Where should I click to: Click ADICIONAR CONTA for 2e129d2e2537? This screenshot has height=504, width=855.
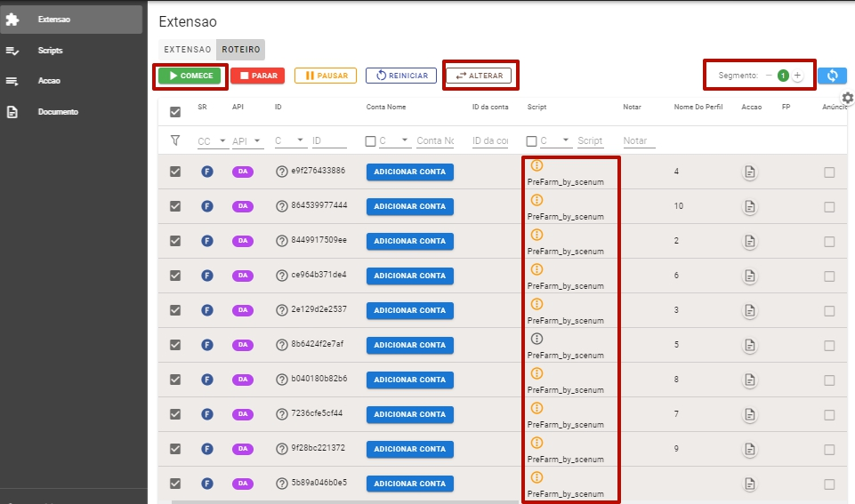[x=409, y=310]
